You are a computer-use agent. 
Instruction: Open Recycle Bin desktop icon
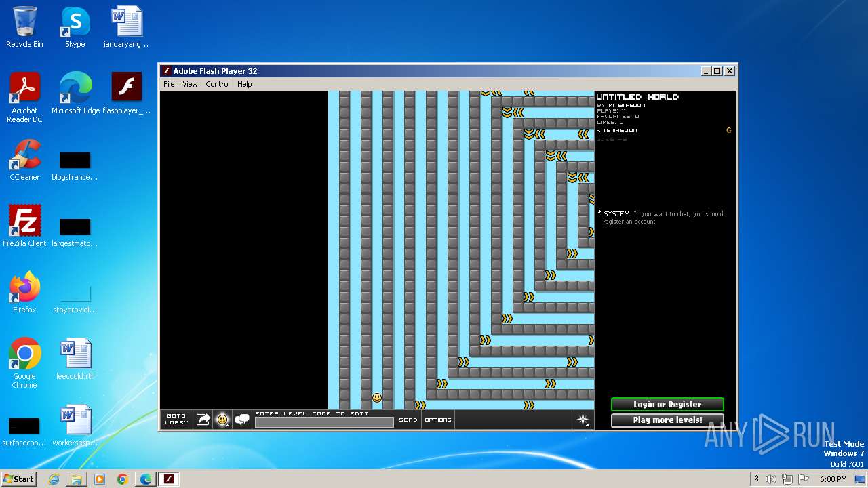click(24, 27)
